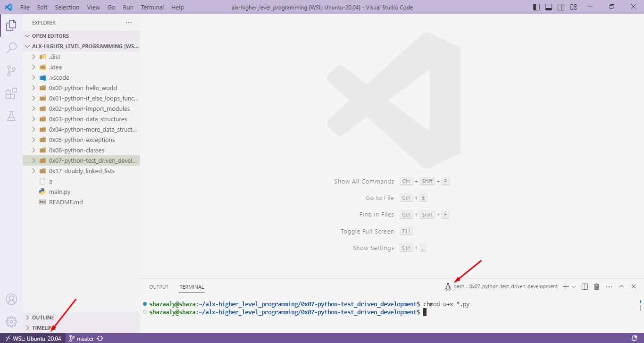
Task: Open the Selection menu
Action: [x=67, y=7]
